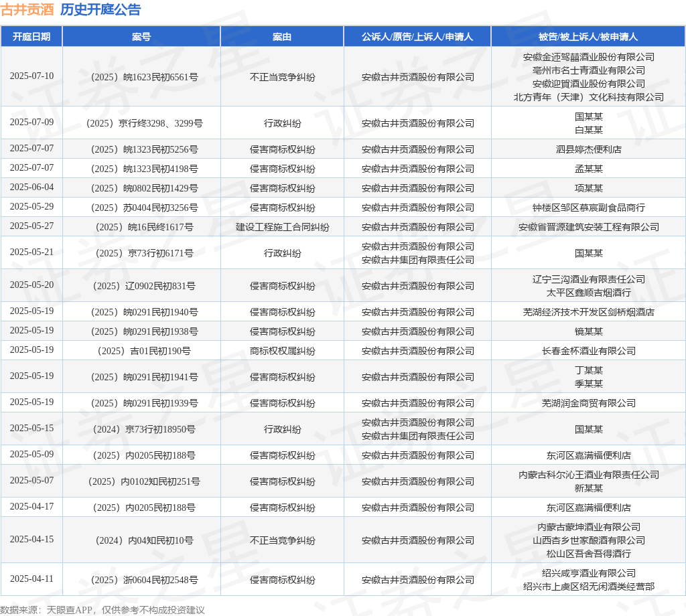Select 北方青年（天津）文化科技有限公司
The width and height of the screenshot is (686, 616).
pos(589,97)
